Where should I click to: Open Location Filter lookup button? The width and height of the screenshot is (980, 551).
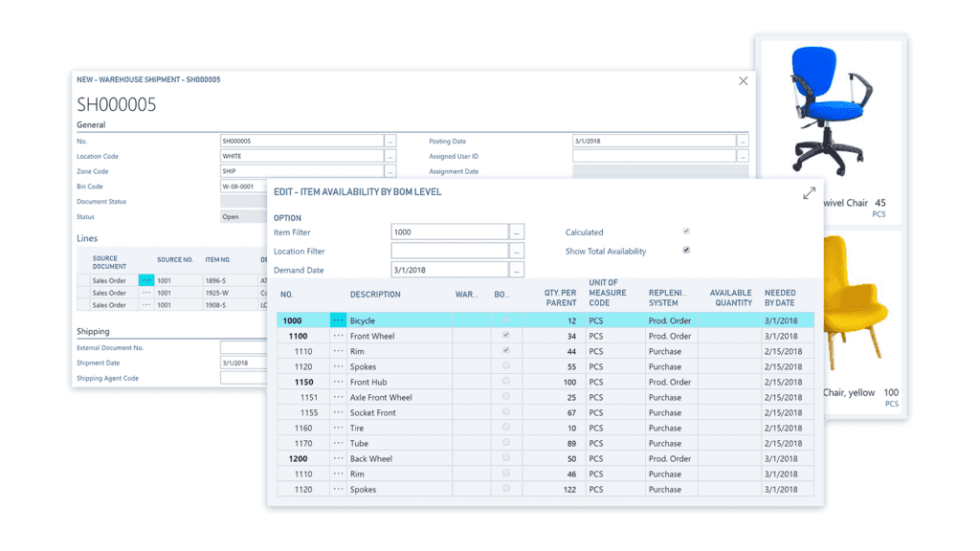(517, 252)
